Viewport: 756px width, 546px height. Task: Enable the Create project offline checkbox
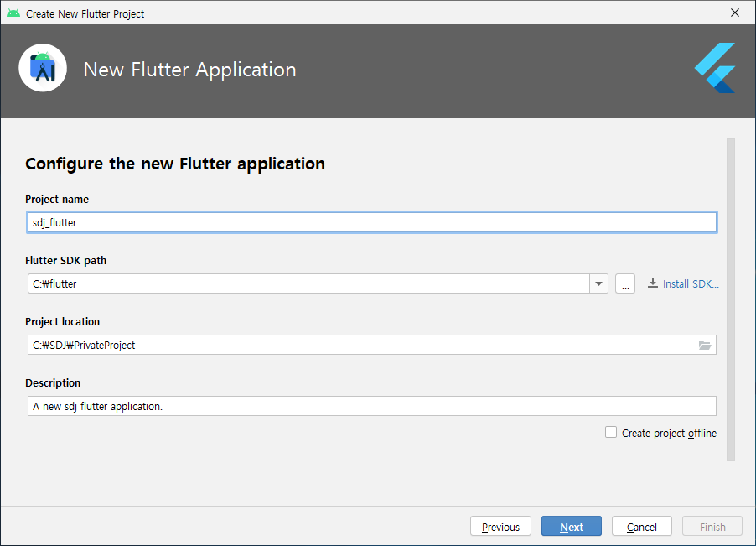coord(611,432)
